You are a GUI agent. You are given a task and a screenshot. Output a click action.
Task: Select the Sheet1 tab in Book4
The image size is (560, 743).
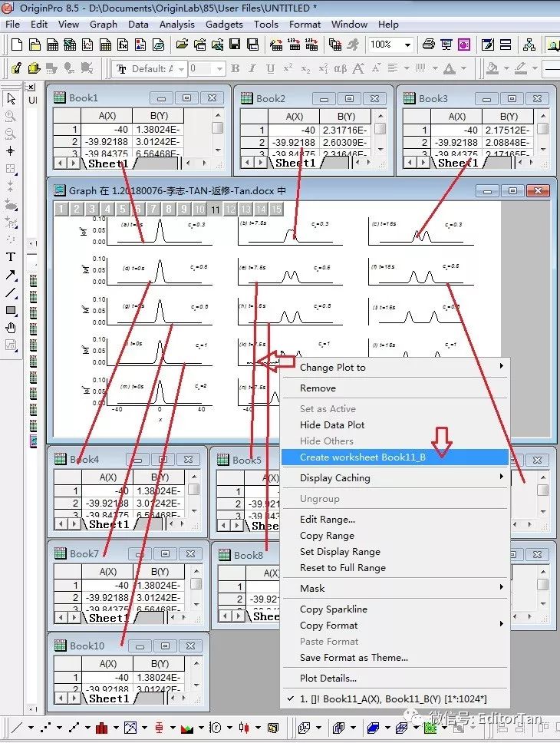[x=109, y=524]
